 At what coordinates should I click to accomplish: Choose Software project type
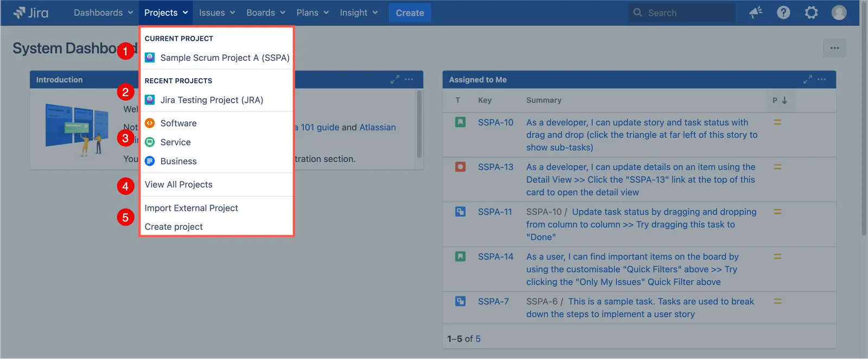[x=217, y=123]
